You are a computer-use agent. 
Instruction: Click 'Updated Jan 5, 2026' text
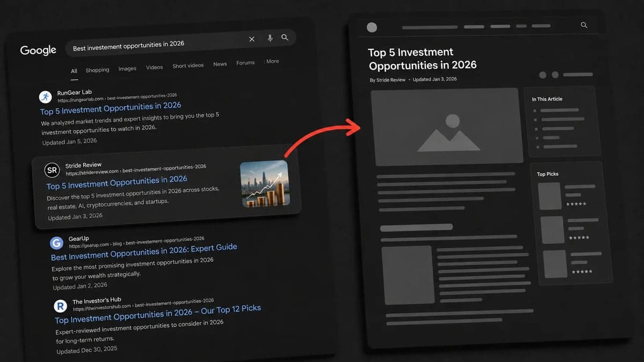coord(70,142)
